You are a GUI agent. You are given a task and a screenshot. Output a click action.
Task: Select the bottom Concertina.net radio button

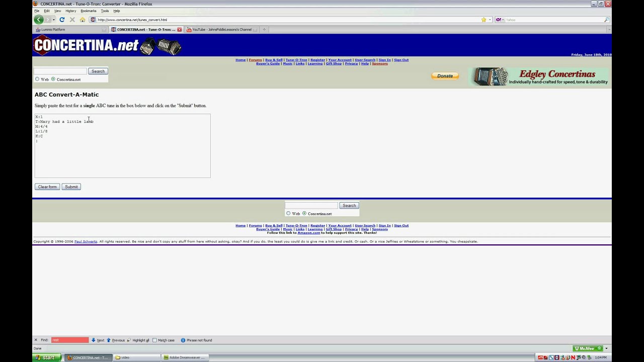click(x=304, y=214)
